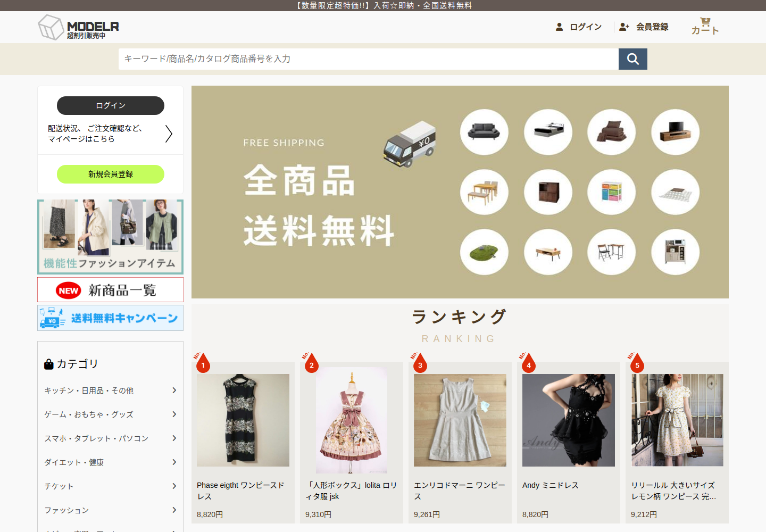Open Andy ミニドレス product image
The width and height of the screenshot is (766, 532).
[x=569, y=420]
